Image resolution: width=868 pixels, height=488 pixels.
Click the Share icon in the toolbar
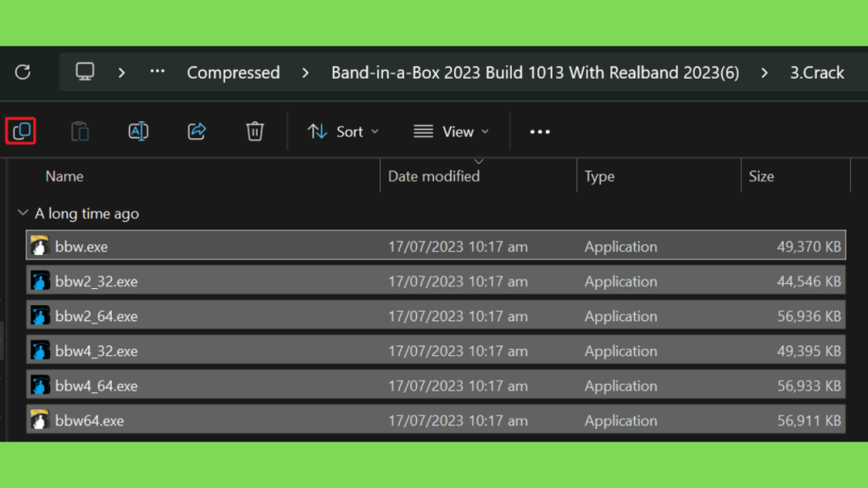coord(197,131)
